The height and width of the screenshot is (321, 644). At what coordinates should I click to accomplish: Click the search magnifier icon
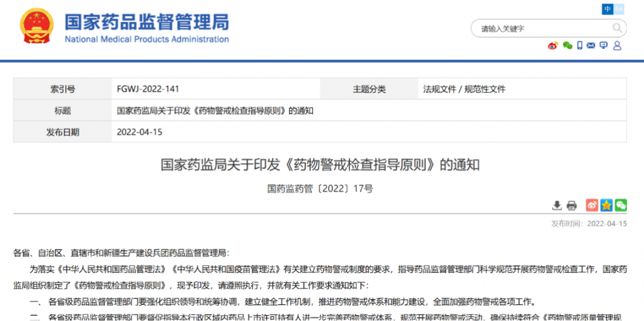[x=617, y=28]
